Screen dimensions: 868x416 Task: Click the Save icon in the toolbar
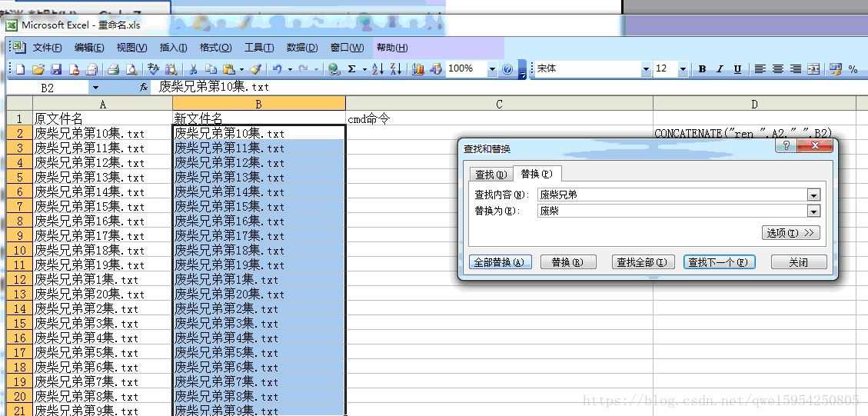(x=56, y=69)
